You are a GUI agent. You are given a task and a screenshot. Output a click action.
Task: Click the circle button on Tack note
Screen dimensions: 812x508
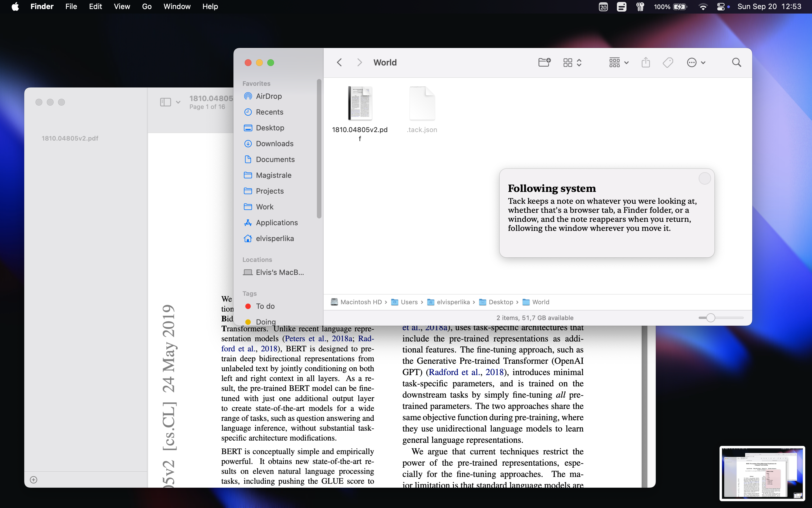(x=705, y=178)
